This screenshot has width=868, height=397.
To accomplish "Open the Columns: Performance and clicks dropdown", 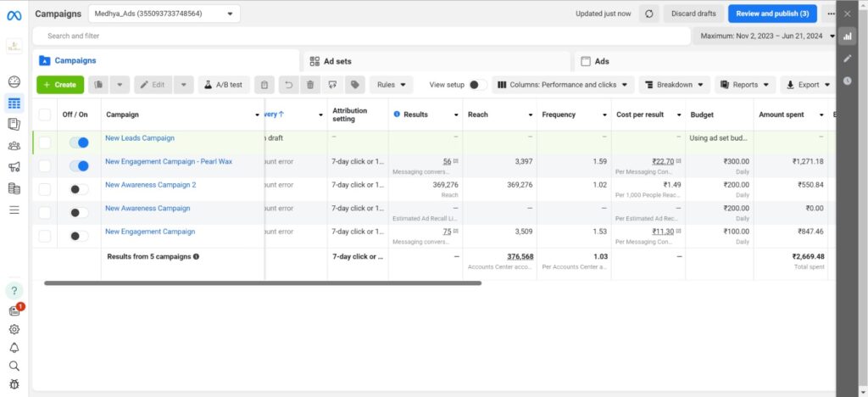I will coord(563,85).
